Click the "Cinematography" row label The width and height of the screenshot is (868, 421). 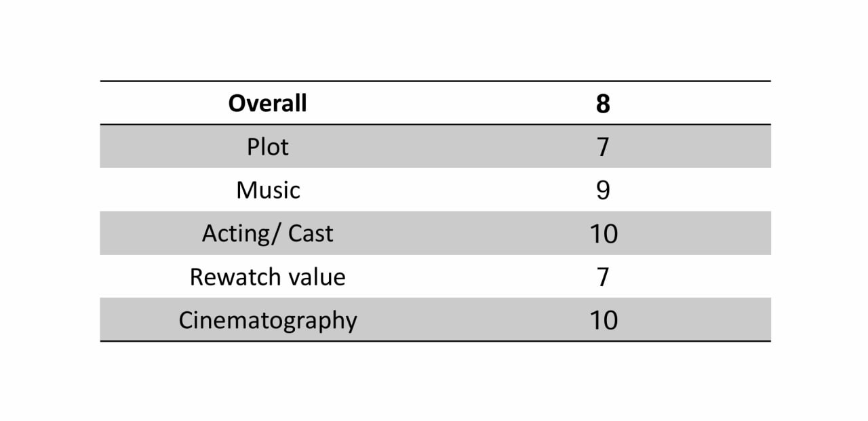267,321
